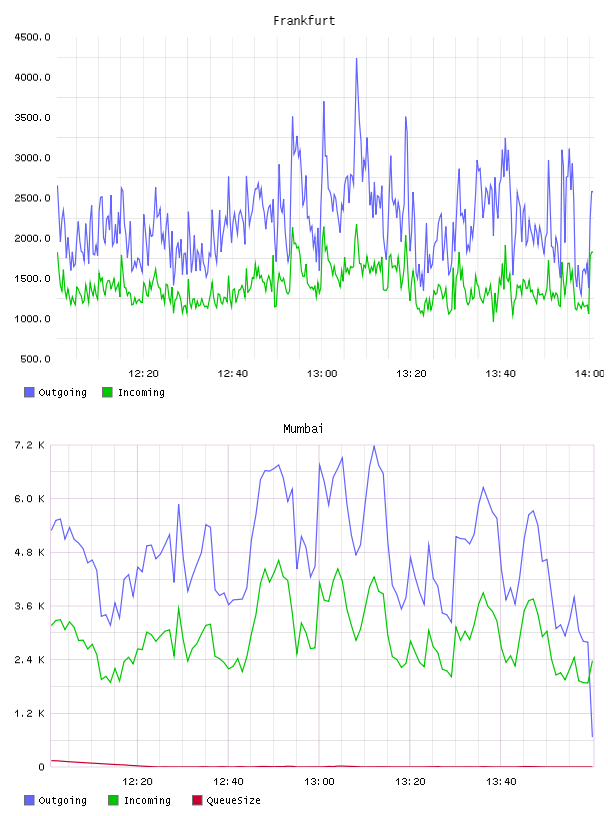Click the 4.8 K y-axis label in Mumbai chart

click(x=29, y=552)
